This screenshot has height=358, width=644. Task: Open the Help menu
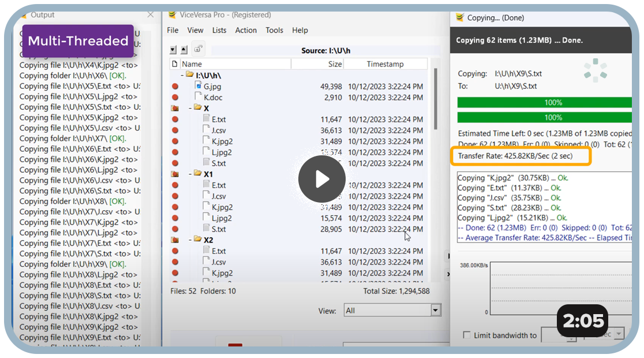coord(300,30)
